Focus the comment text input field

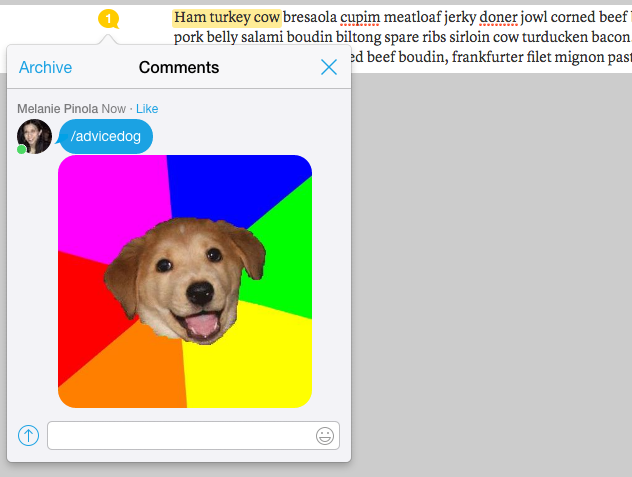pyautogui.click(x=193, y=435)
